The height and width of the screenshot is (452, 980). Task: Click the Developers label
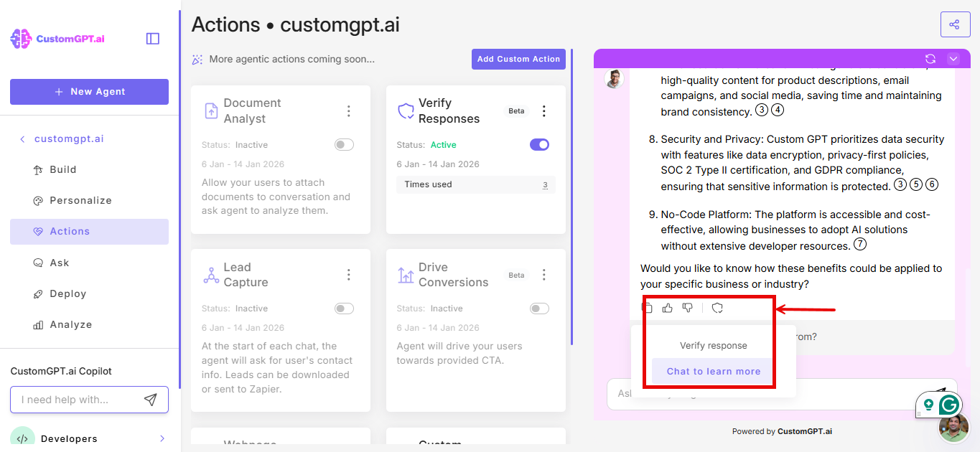tap(69, 438)
